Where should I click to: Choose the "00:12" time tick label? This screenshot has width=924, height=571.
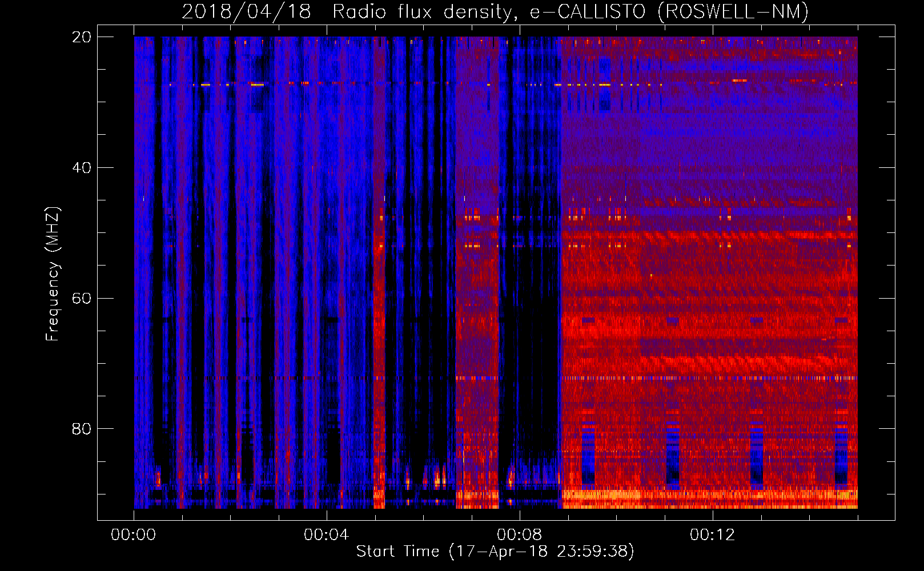pyautogui.click(x=713, y=534)
